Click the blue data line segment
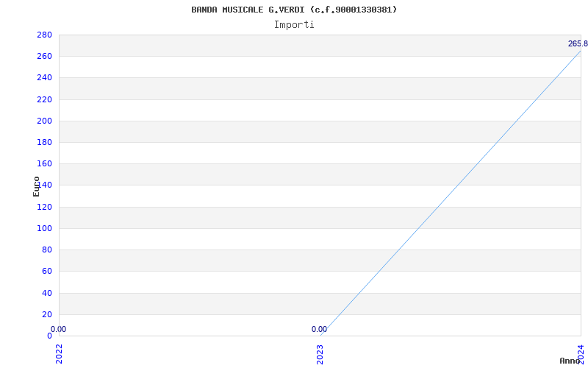Screen dimensions: 588x368 click(451, 193)
